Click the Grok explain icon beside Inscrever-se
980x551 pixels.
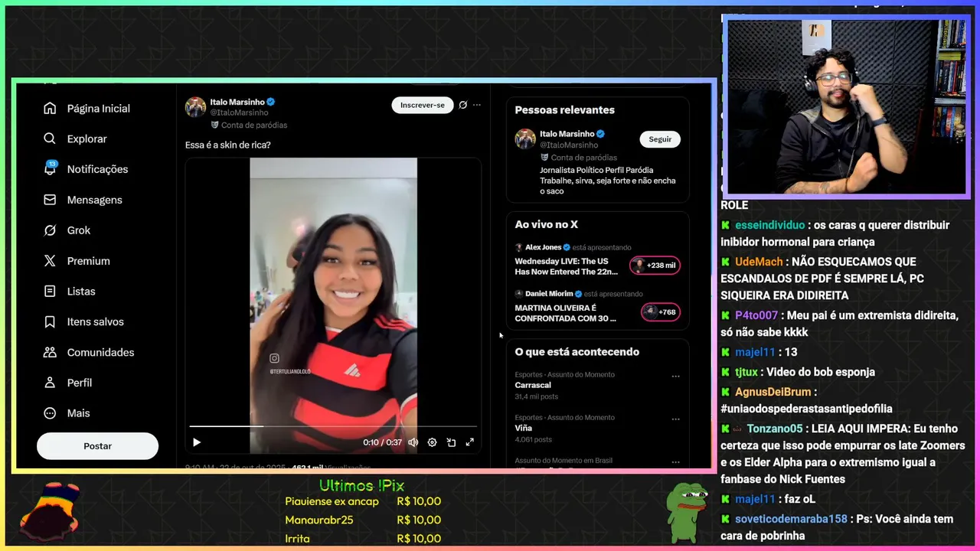point(462,105)
